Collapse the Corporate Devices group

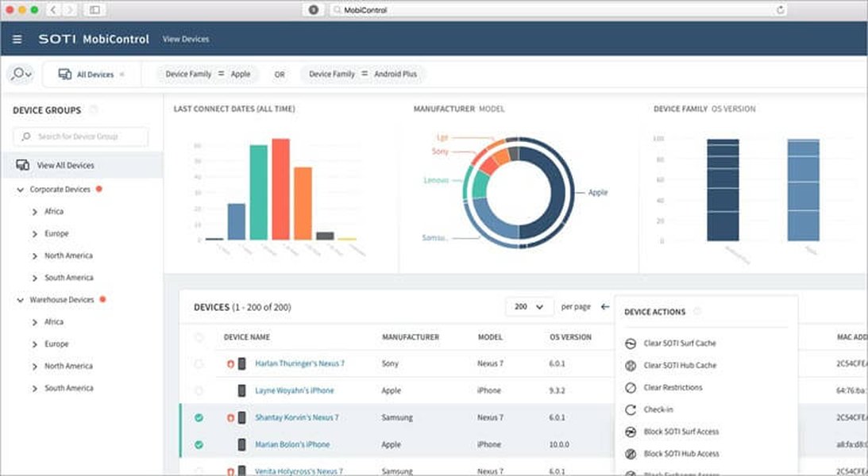(21, 190)
